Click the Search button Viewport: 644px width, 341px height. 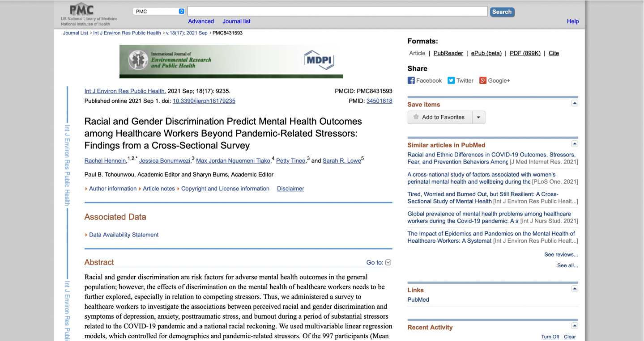(502, 12)
